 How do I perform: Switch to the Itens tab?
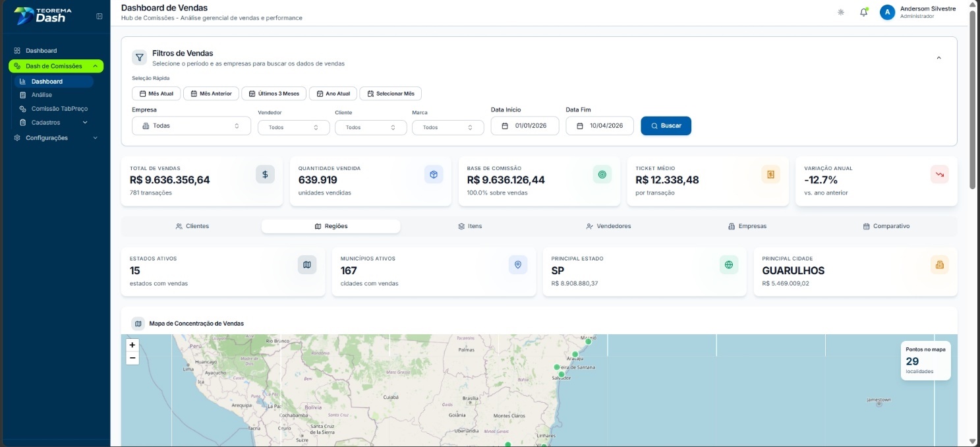pyautogui.click(x=470, y=226)
